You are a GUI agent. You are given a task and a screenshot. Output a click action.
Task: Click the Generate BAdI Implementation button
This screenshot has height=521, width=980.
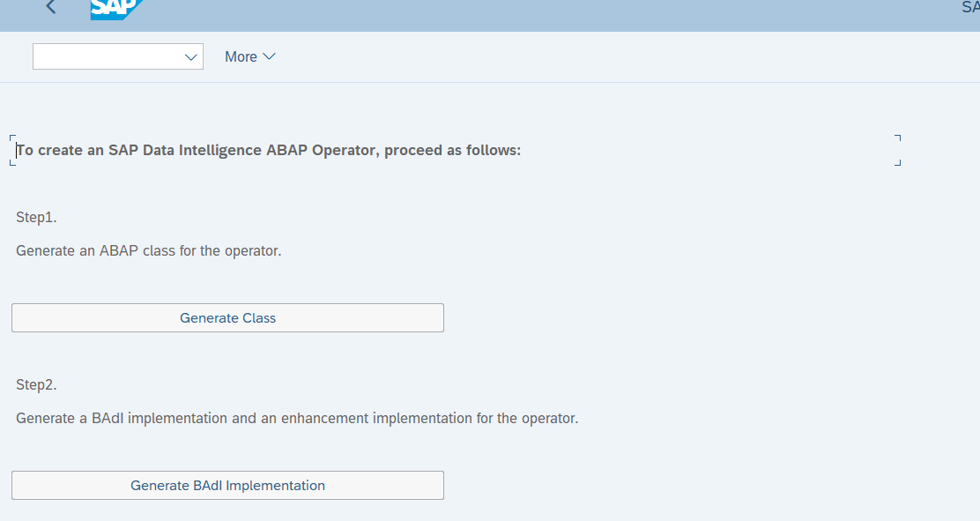click(227, 485)
